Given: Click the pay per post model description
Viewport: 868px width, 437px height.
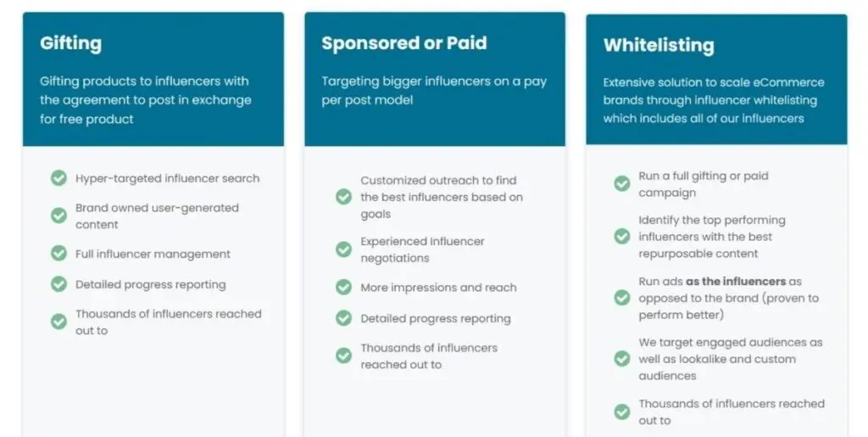Looking at the screenshot, I should click(x=433, y=91).
